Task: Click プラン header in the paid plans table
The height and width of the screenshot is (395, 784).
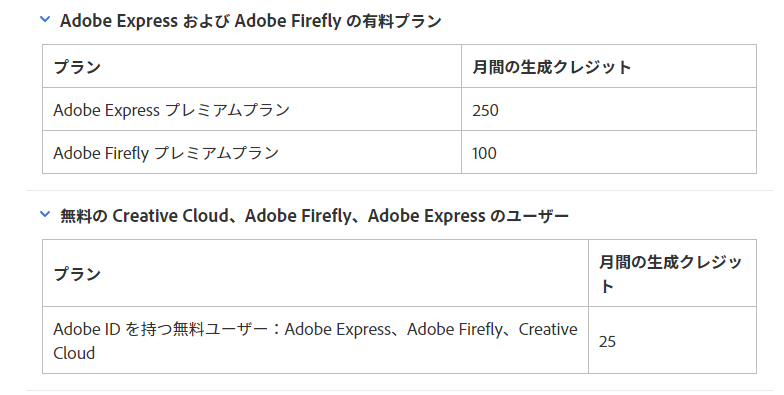Action: (77, 67)
